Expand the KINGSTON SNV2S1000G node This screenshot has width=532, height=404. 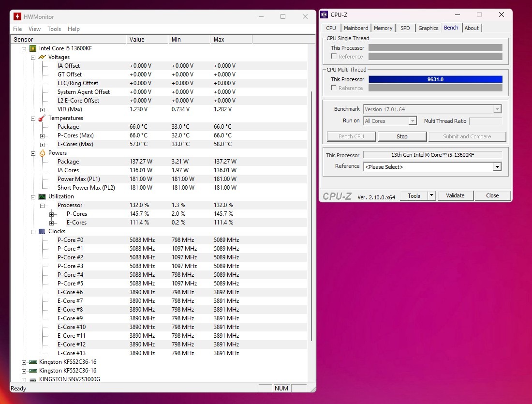24,380
